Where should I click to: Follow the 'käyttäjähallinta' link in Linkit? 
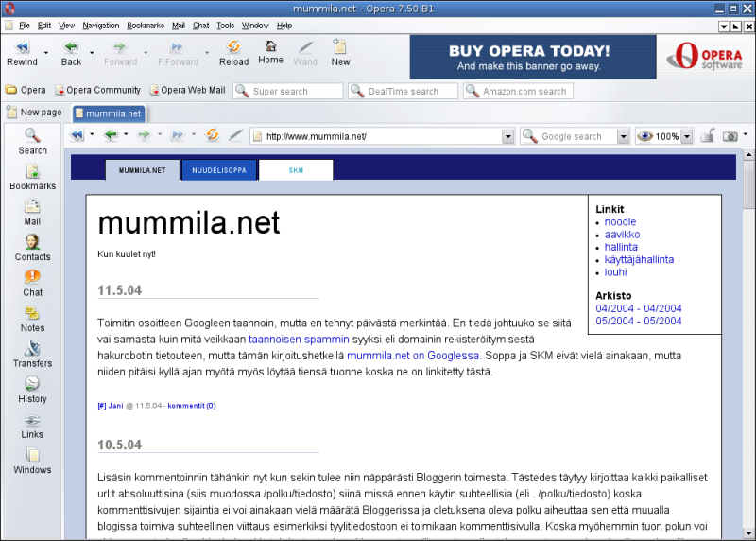point(639,259)
